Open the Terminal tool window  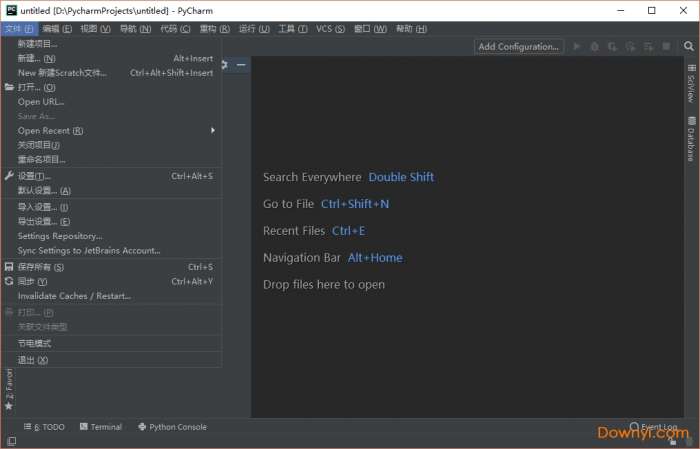click(x=100, y=427)
